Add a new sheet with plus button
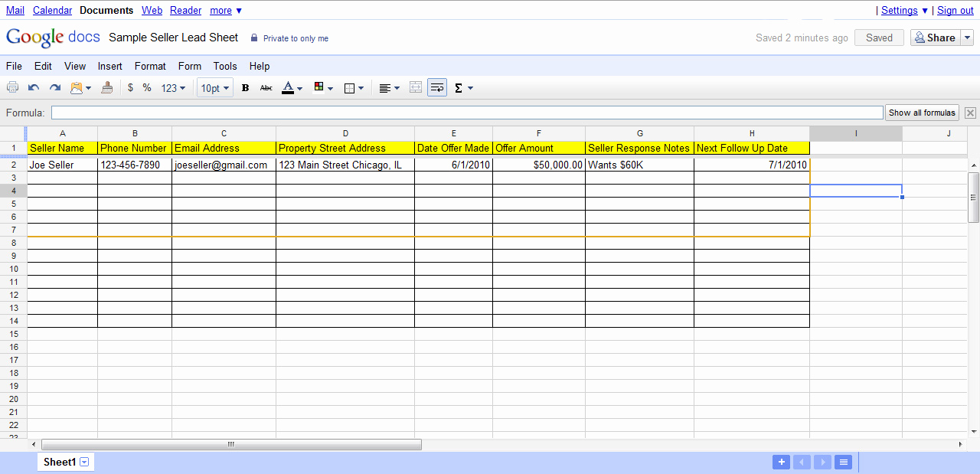 point(781,462)
